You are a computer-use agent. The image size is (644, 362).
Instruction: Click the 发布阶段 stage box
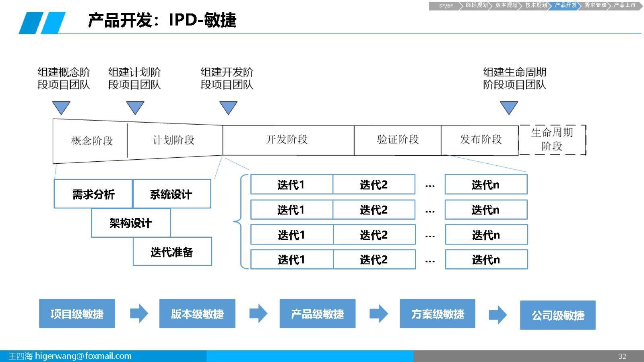(480, 140)
